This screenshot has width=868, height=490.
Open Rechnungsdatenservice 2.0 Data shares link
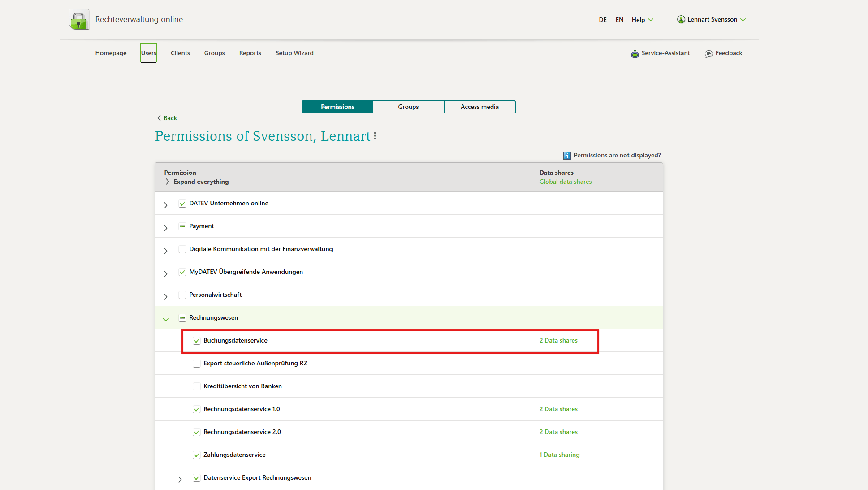[x=558, y=432]
